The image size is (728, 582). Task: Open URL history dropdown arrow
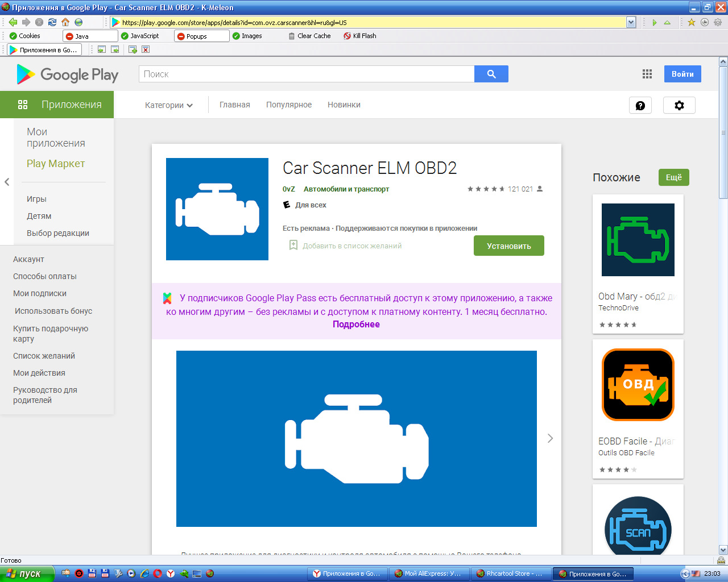click(631, 22)
